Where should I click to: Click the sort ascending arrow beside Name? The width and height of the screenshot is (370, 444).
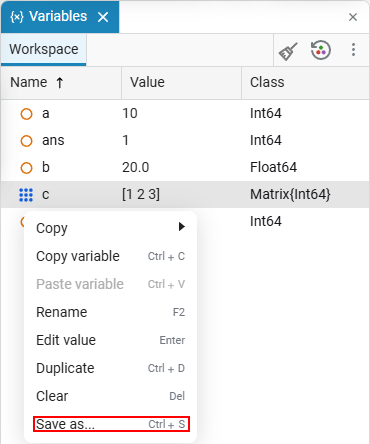60,83
